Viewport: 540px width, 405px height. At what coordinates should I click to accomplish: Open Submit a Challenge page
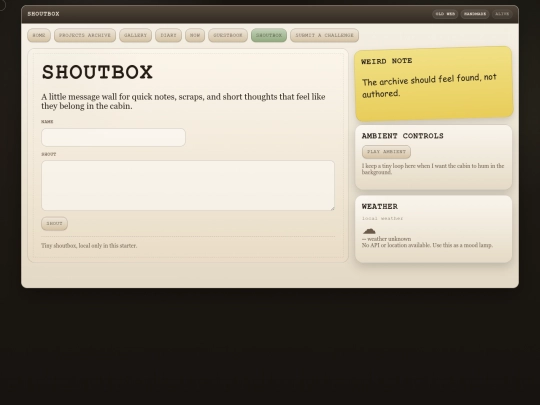pos(324,35)
